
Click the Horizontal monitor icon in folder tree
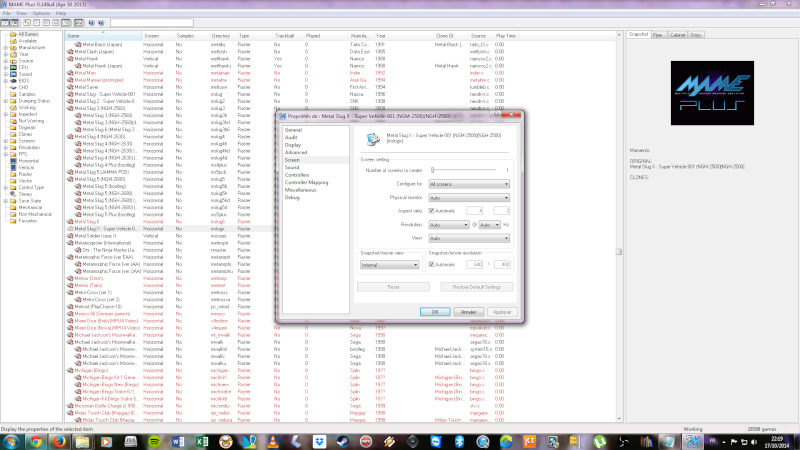coord(13,161)
